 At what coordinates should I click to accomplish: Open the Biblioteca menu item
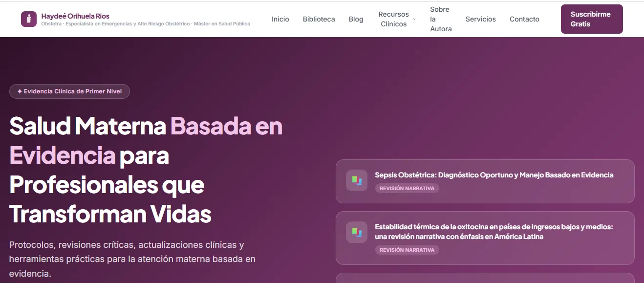coord(319,19)
